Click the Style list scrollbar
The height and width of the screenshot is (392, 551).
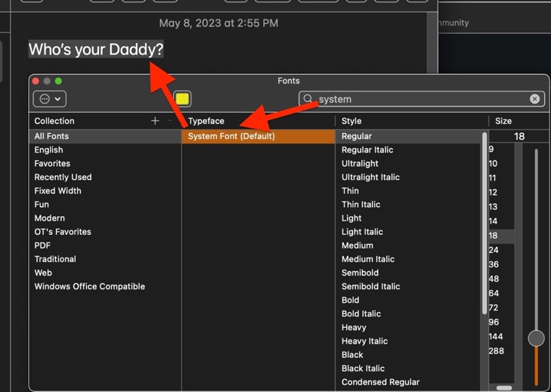[x=484, y=223]
